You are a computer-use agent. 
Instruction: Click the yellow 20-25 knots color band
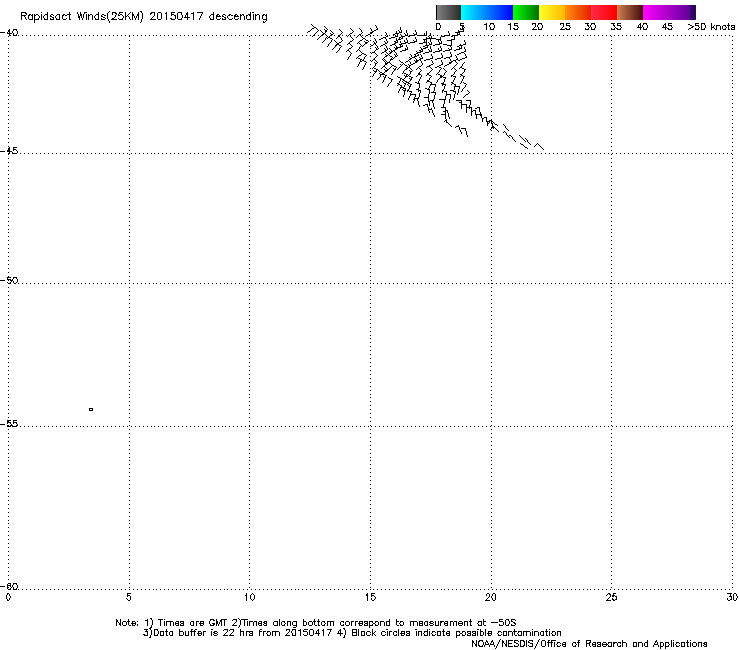pos(552,12)
